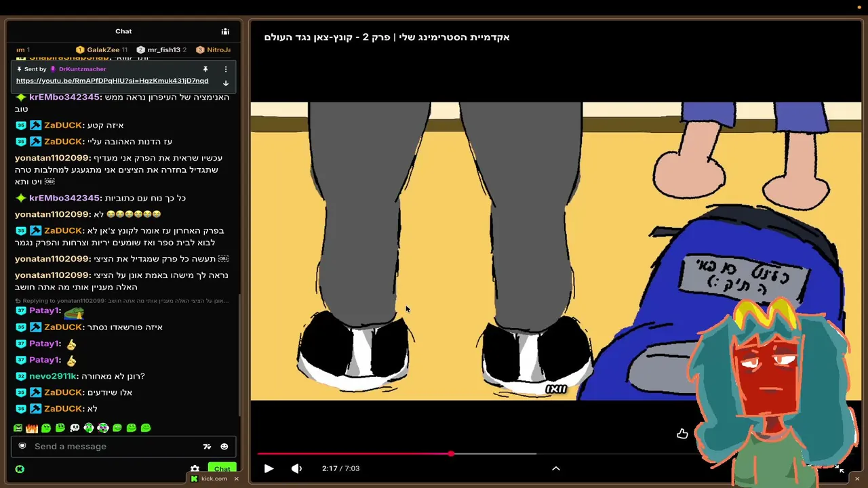Screen dimensions: 868x488
Task: Open the Kick points icon below chat
Action: tap(20, 469)
